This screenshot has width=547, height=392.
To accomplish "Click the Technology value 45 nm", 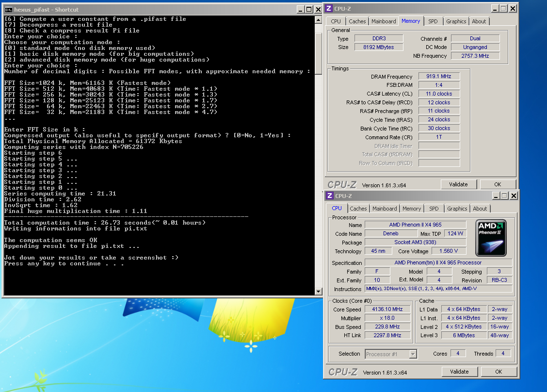I will click(378, 251).
